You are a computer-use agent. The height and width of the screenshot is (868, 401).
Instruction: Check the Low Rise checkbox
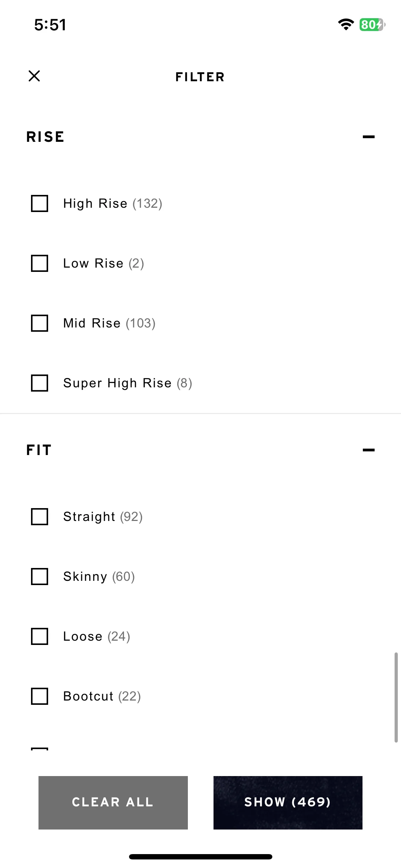pos(40,263)
